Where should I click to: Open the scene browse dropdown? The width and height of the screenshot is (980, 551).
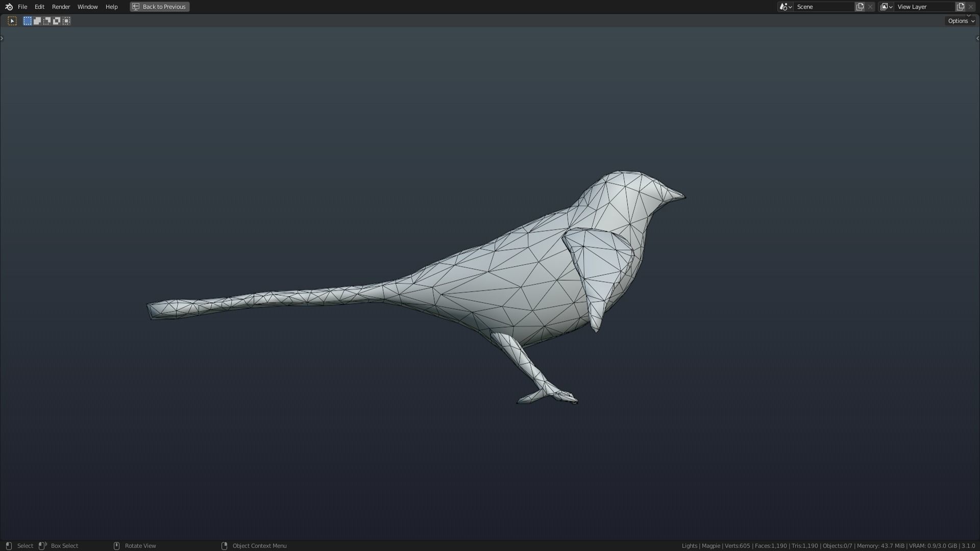click(x=786, y=7)
